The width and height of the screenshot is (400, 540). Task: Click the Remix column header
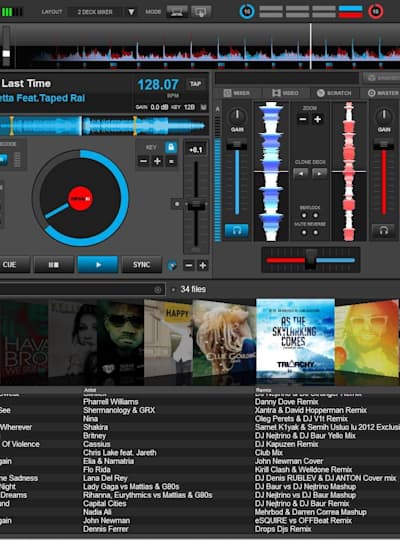click(x=263, y=390)
